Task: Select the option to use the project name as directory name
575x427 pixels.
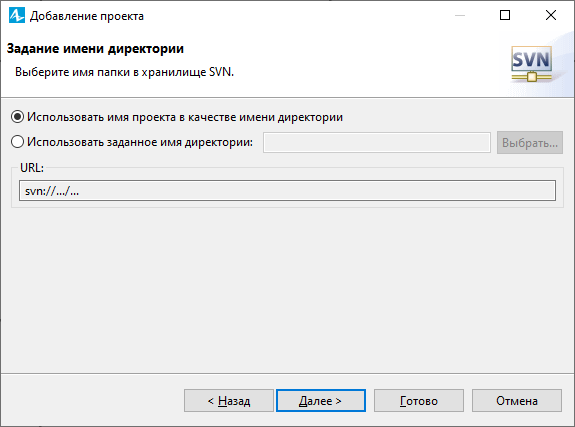Action: pyautogui.click(x=17, y=117)
